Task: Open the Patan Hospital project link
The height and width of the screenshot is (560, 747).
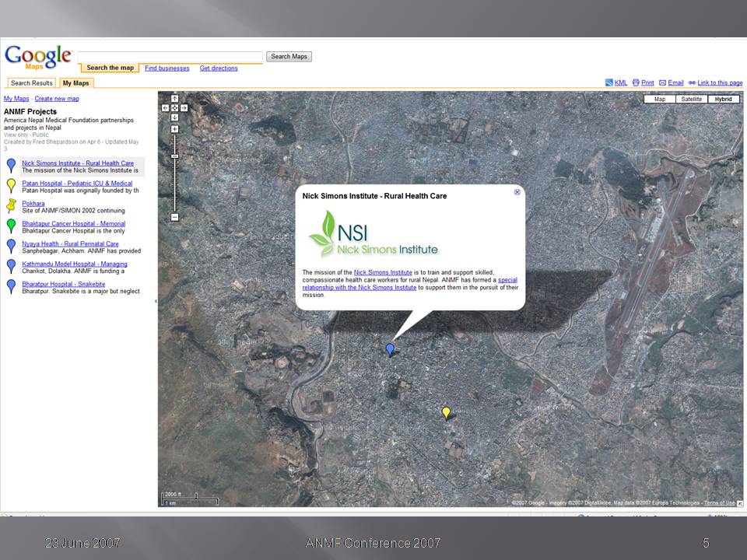Action: click(x=76, y=184)
